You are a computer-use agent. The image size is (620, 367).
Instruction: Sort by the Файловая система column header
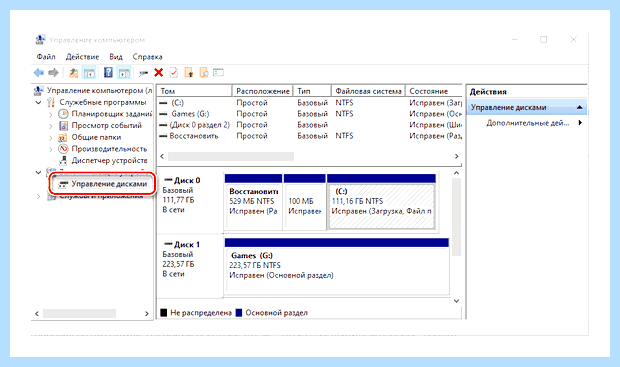[x=368, y=91]
